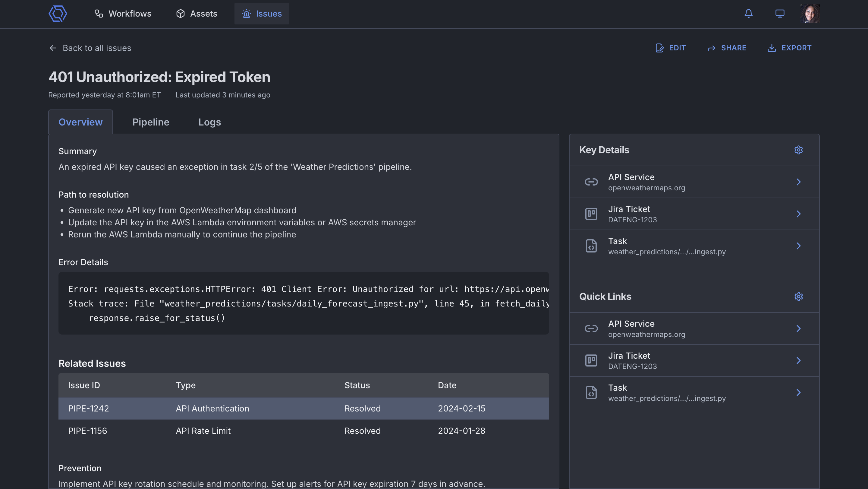This screenshot has height=489, width=868.
Task: Expand the Task weather_predictions entry
Action: pos(799,246)
